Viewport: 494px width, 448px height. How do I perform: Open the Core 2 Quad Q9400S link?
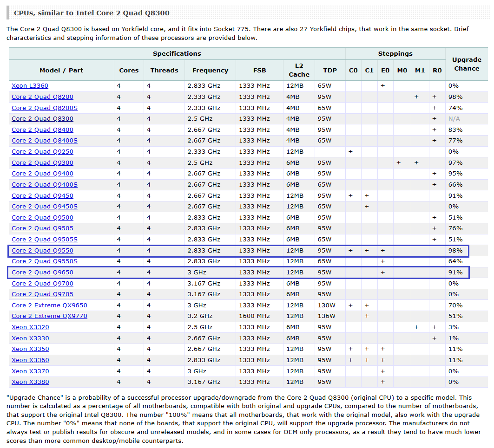point(45,184)
